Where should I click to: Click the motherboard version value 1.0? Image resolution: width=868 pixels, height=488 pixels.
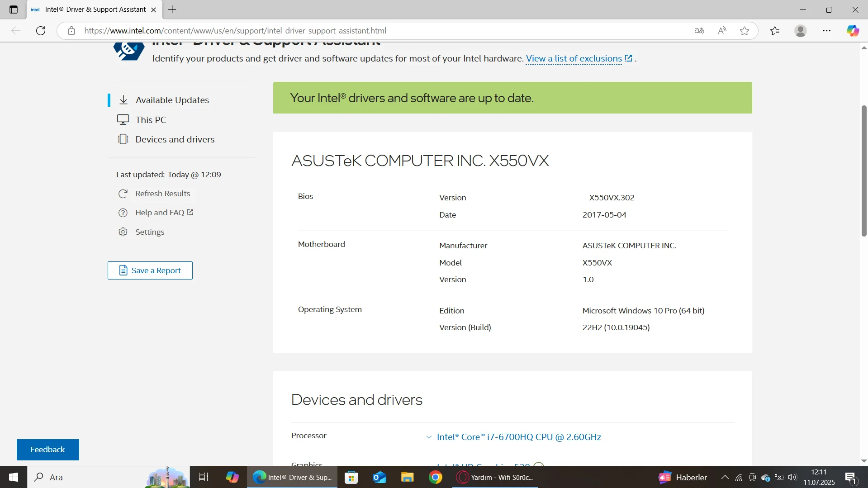588,280
